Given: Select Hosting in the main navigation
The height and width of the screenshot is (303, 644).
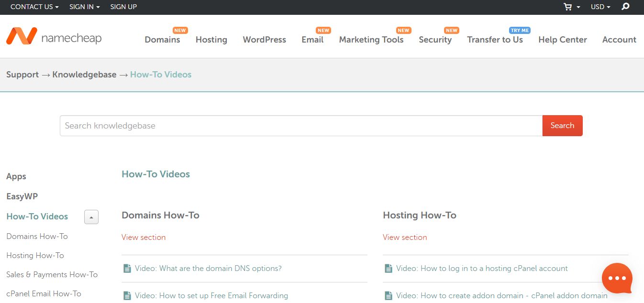Looking at the screenshot, I should (211, 40).
